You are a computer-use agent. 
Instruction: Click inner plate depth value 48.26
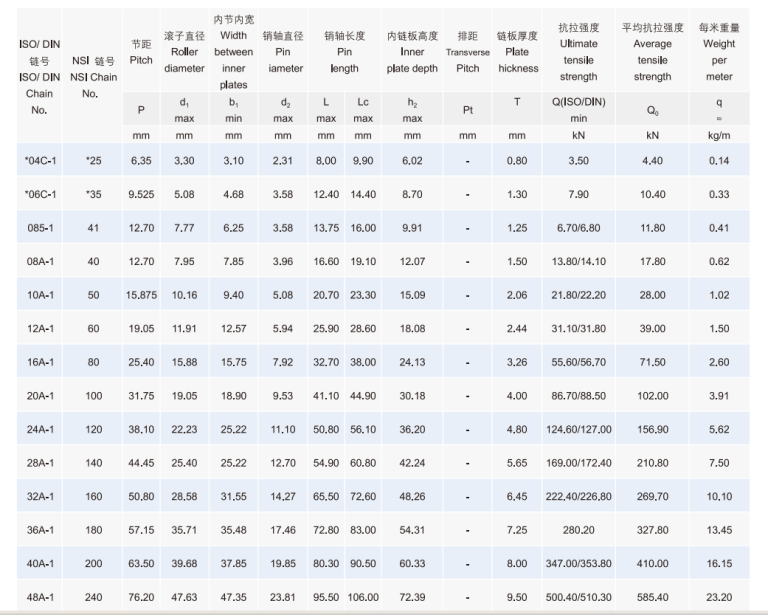coord(412,497)
